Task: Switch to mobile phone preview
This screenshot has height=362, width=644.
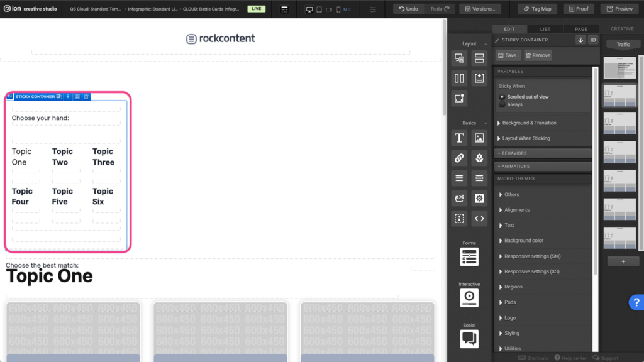Action: pyautogui.click(x=338, y=9)
